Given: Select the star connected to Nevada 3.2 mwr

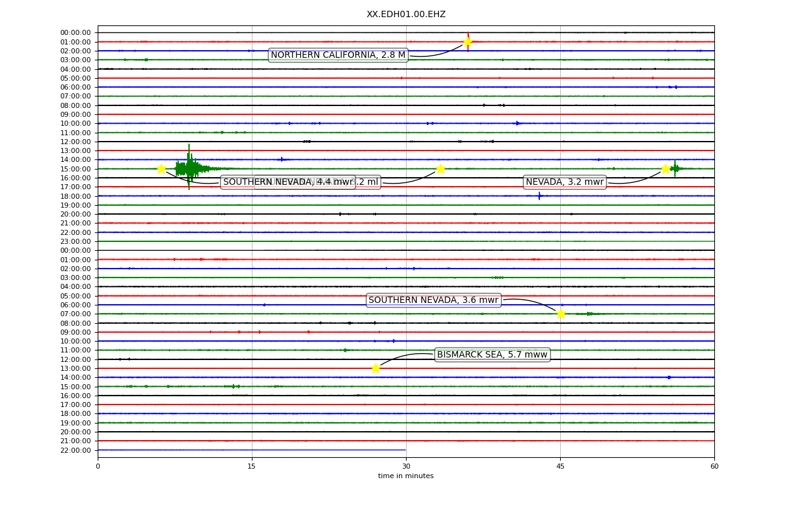Looking at the screenshot, I should (665, 169).
